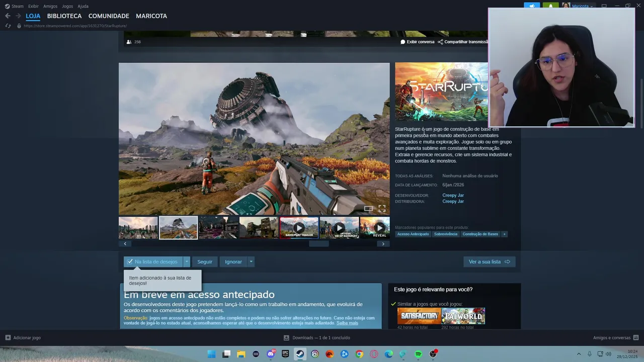Select the highlighted crashed-ship screenshot thumbnail

[x=178, y=228]
